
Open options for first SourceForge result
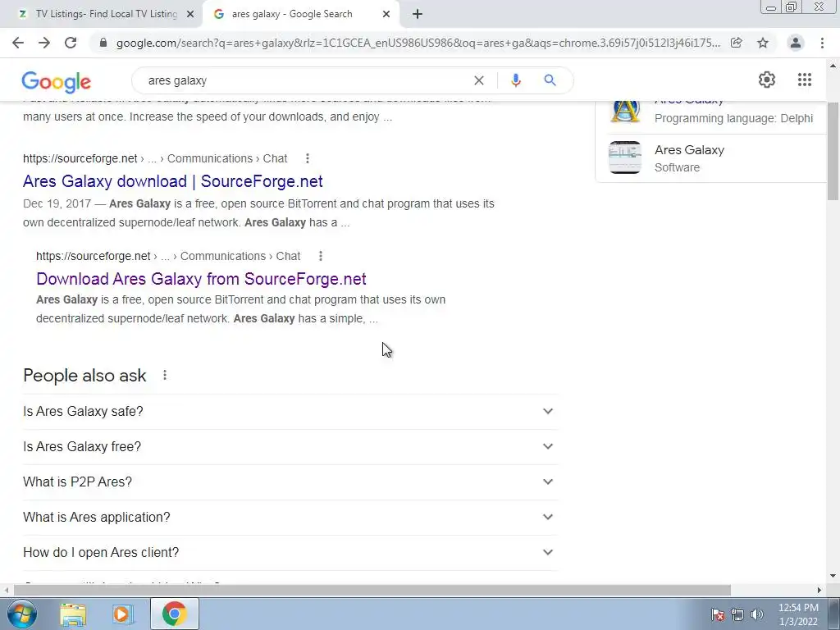tap(308, 158)
